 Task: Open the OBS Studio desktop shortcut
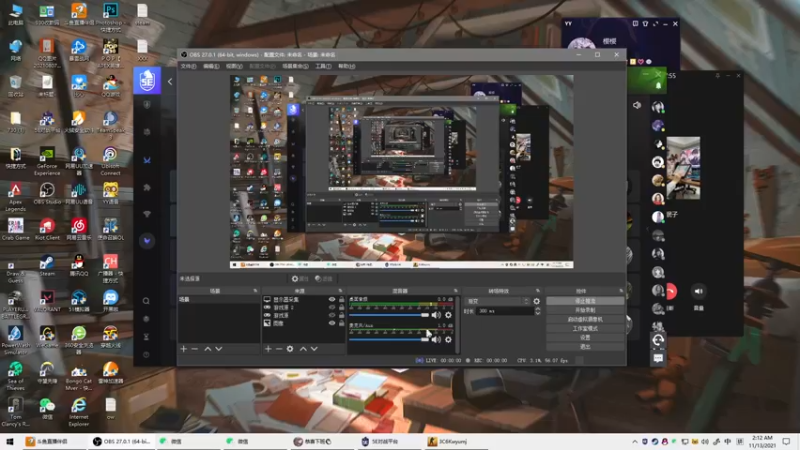47,194
